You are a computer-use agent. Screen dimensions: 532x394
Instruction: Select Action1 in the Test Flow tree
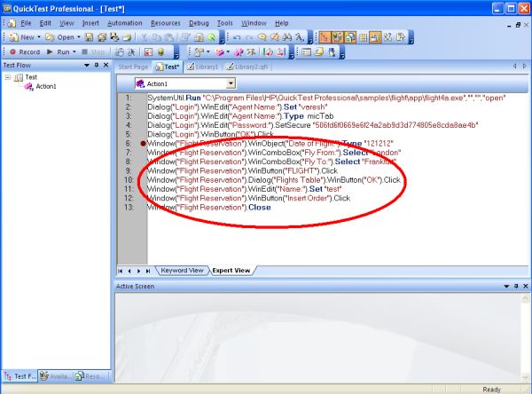coord(46,86)
